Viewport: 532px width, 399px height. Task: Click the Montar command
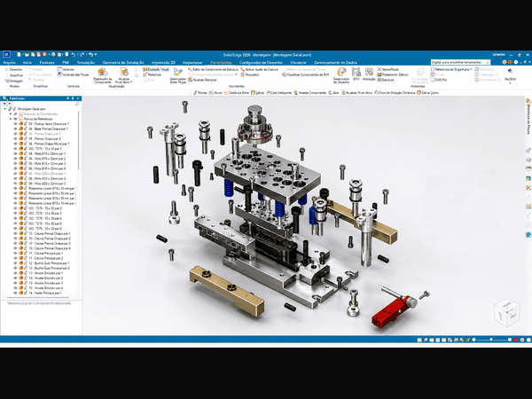(x=200, y=92)
